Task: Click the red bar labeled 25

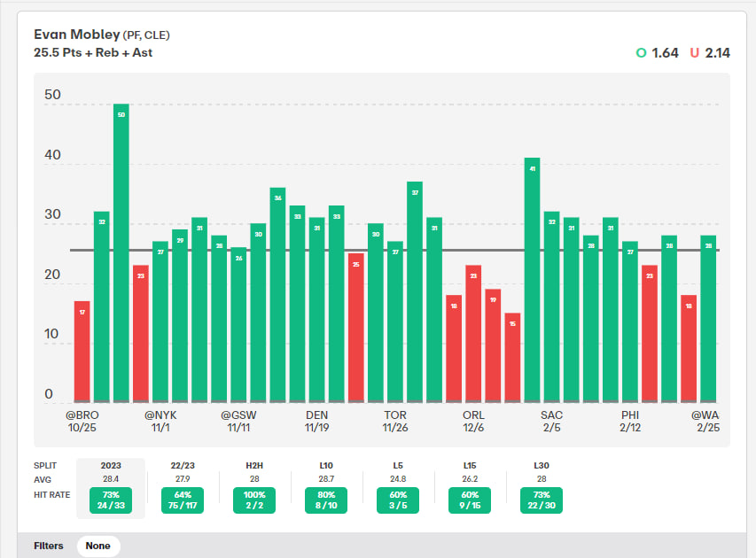Action: point(355,328)
